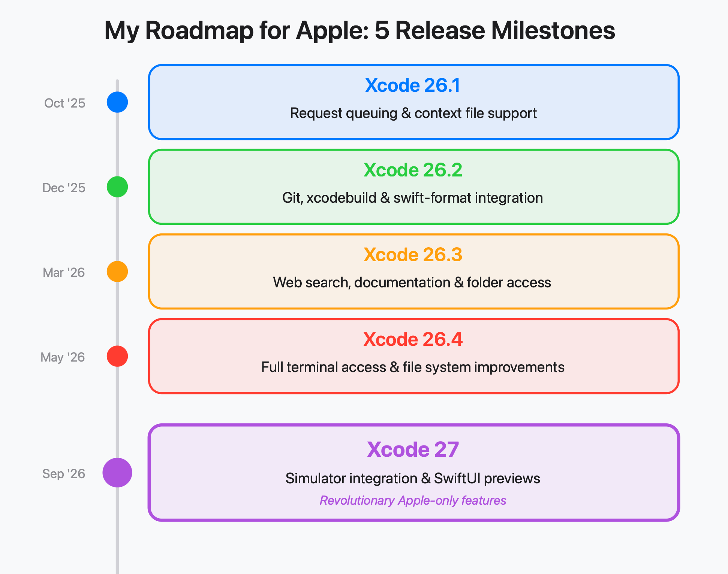Click the green Dec '25 timeline dot
Screen dimensions: 728x574
(117, 187)
